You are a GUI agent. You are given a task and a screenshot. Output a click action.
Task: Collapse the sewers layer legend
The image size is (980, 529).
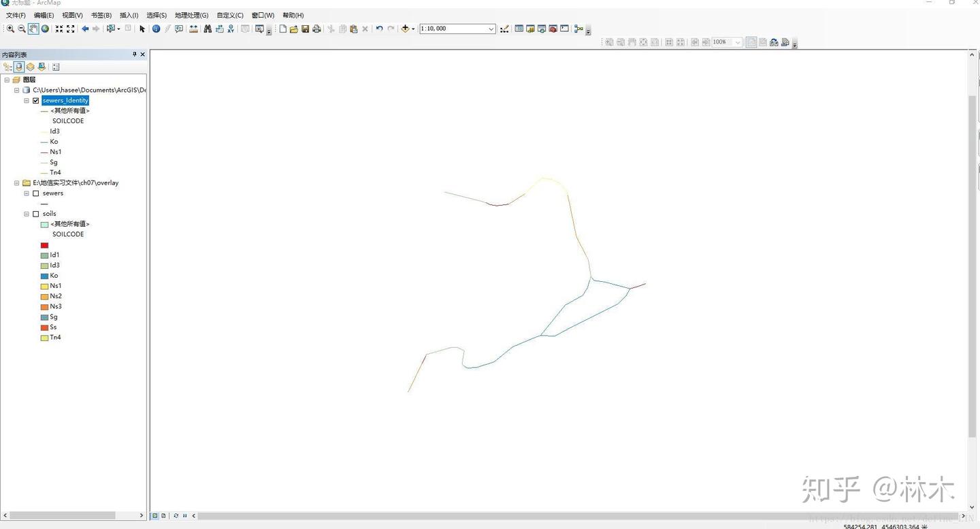pyautogui.click(x=27, y=193)
